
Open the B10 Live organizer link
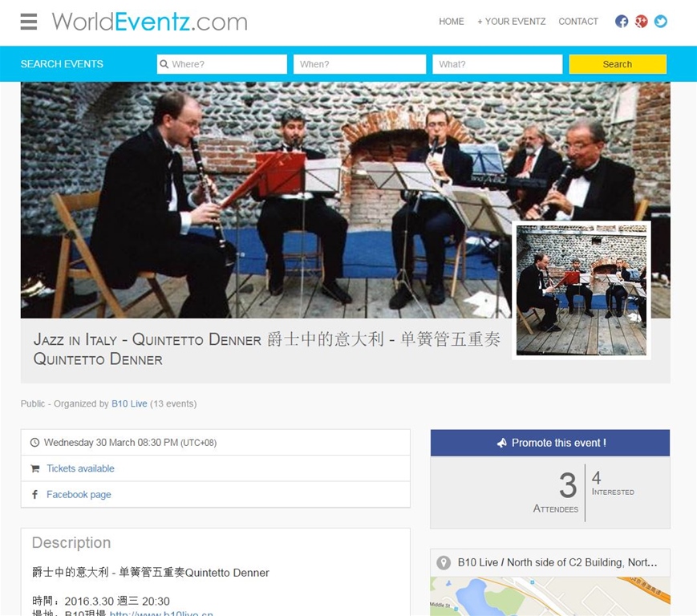point(129,403)
